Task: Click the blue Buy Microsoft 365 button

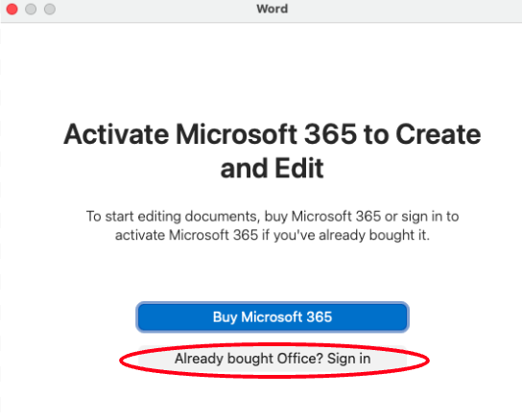Action: coord(273,316)
